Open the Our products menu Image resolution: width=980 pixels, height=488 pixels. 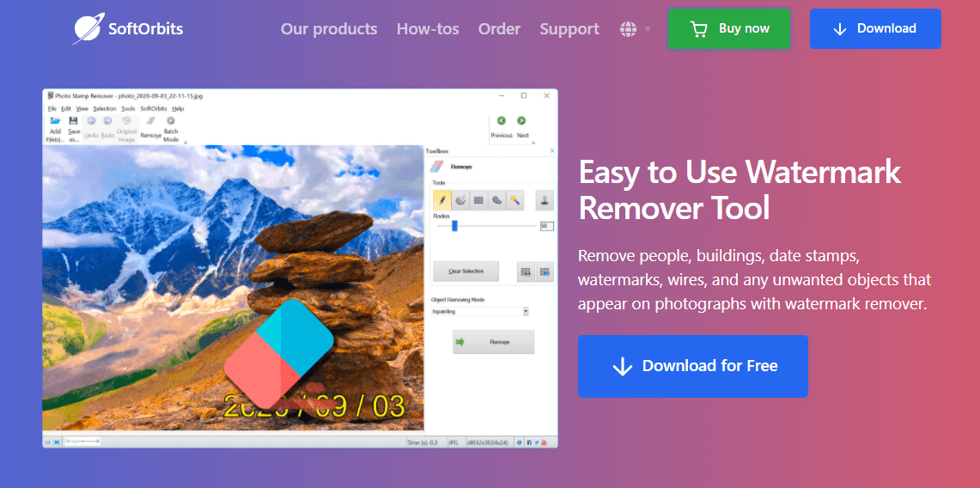[x=329, y=28]
